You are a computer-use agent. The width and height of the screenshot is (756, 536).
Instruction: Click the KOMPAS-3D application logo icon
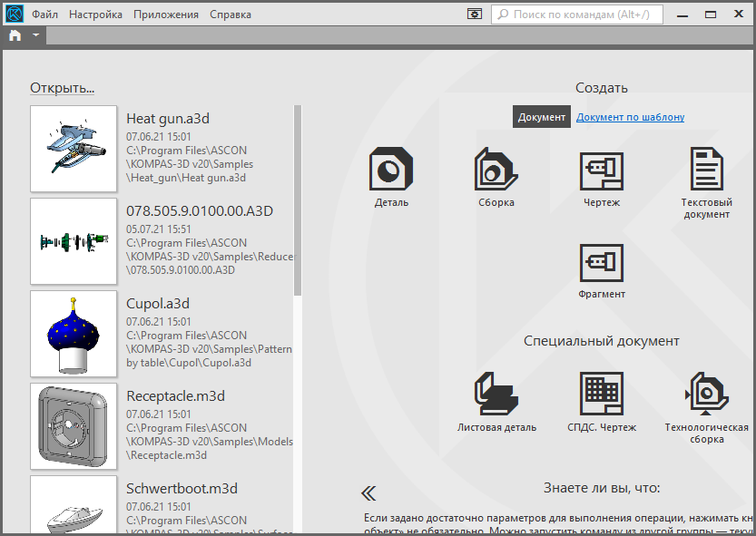point(14,14)
